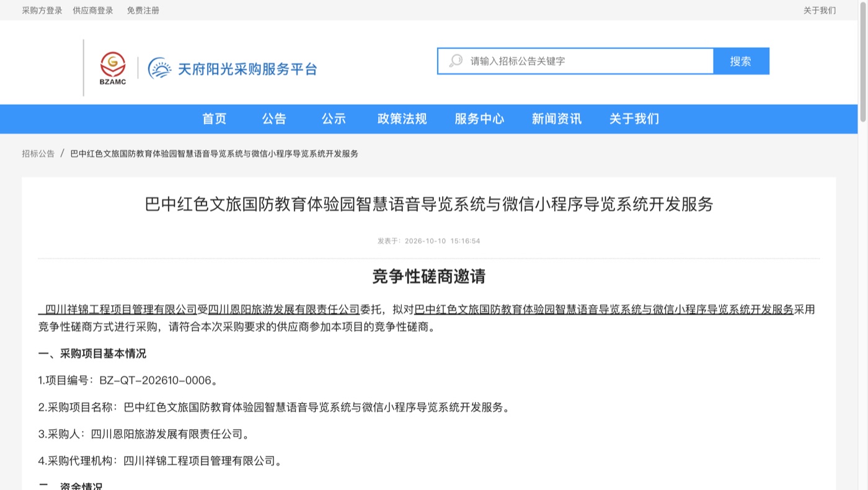Open the 免费注册 link

point(143,10)
